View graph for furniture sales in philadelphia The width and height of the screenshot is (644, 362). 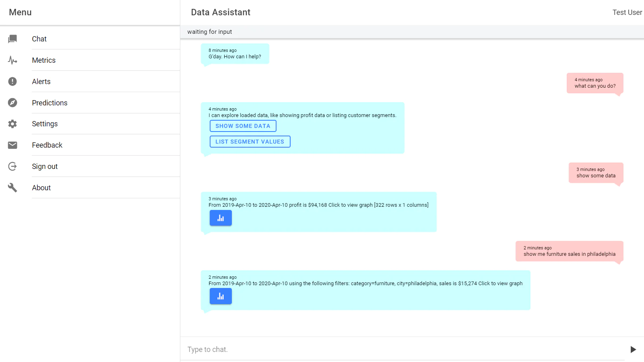coord(221,296)
